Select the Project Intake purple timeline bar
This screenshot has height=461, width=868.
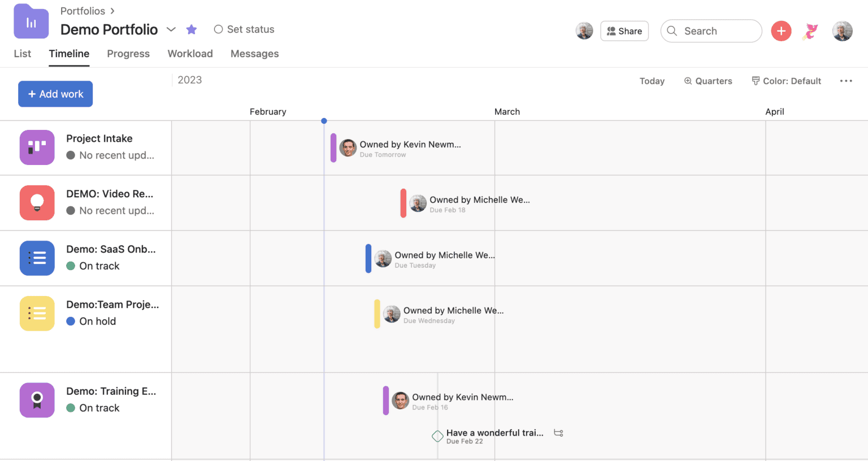point(333,148)
